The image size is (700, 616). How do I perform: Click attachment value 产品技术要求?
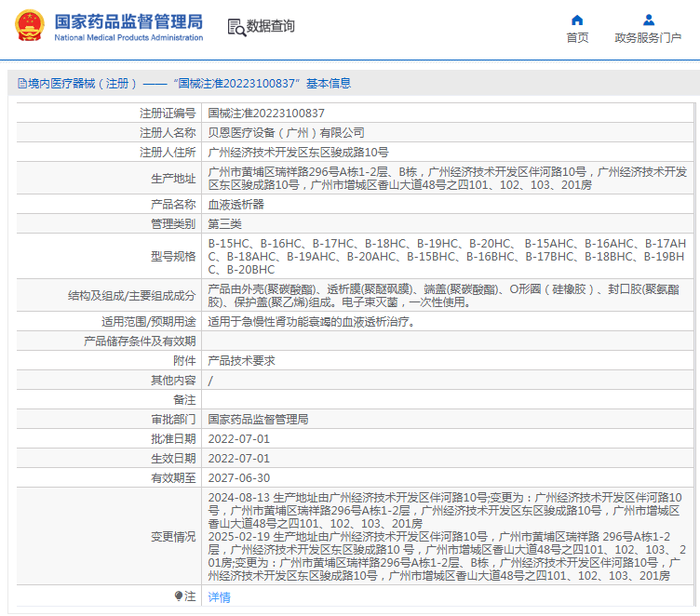(241, 361)
